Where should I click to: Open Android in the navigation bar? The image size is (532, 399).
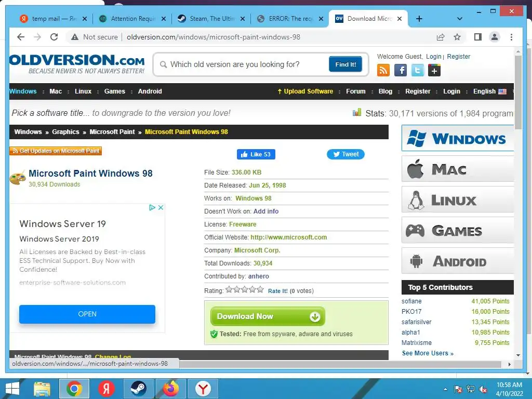pos(150,91)
